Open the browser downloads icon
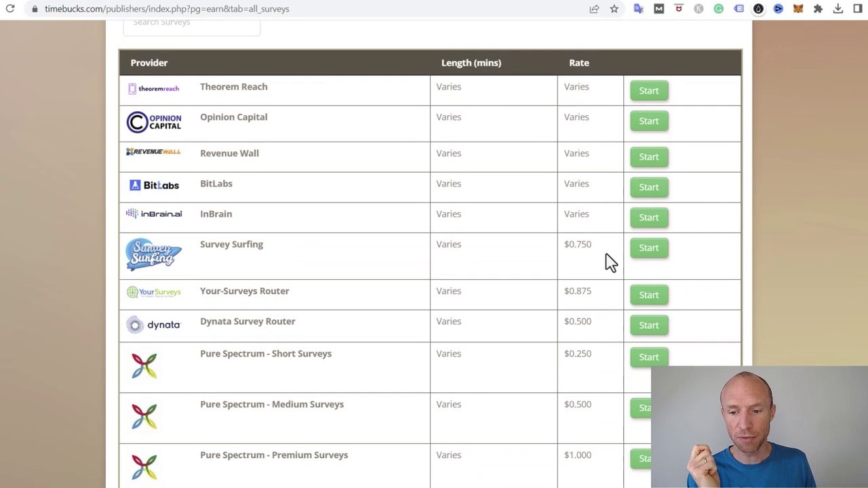Viewport: 868px width, 488px height. click(x=838, y=9)
